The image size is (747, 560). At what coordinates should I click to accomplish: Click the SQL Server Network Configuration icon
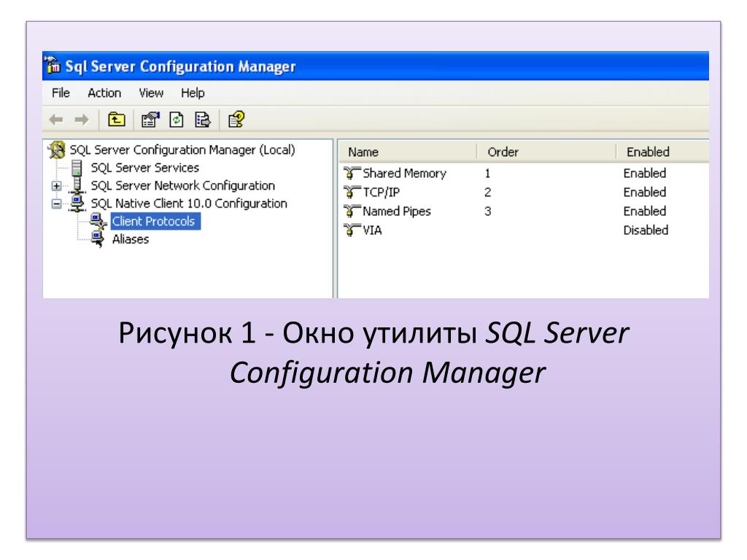[x=77, y=185]
